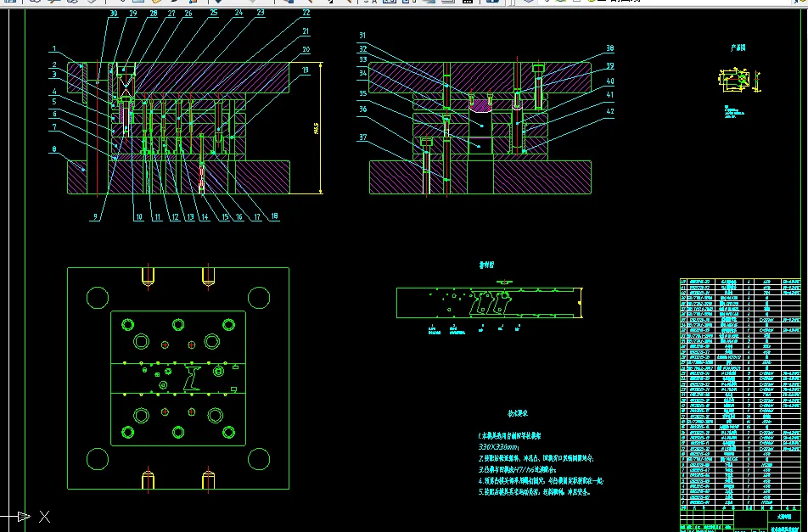
Task: Select part balloon number 1
Action: pyautogui.click(x=53, y=49)
